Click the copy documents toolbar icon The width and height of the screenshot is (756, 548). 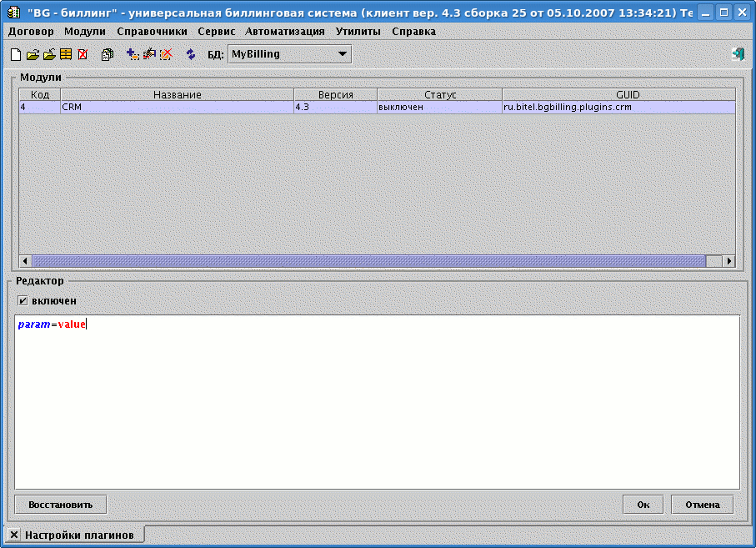(x=108, y=55)
